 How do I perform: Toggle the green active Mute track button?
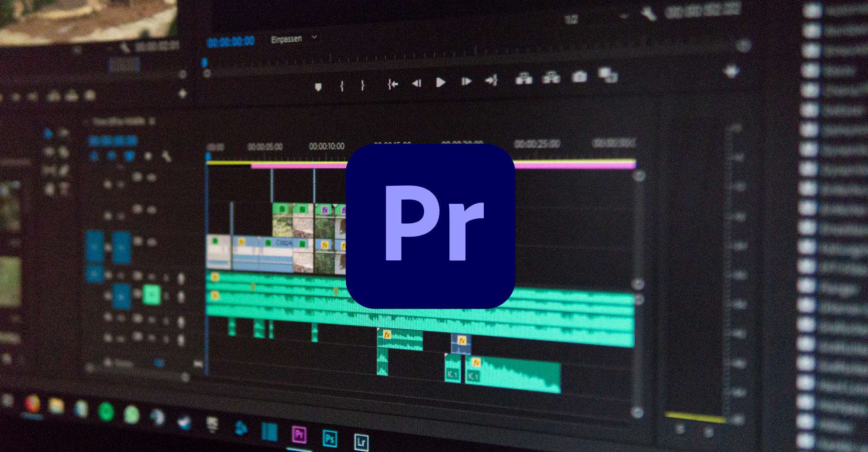[x=151, y=296]
